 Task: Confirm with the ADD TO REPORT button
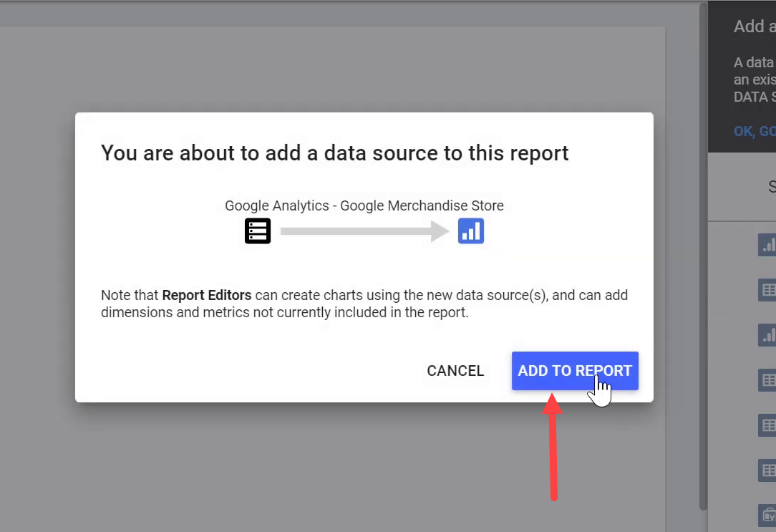pyautogui.click(x=575, y=371)
